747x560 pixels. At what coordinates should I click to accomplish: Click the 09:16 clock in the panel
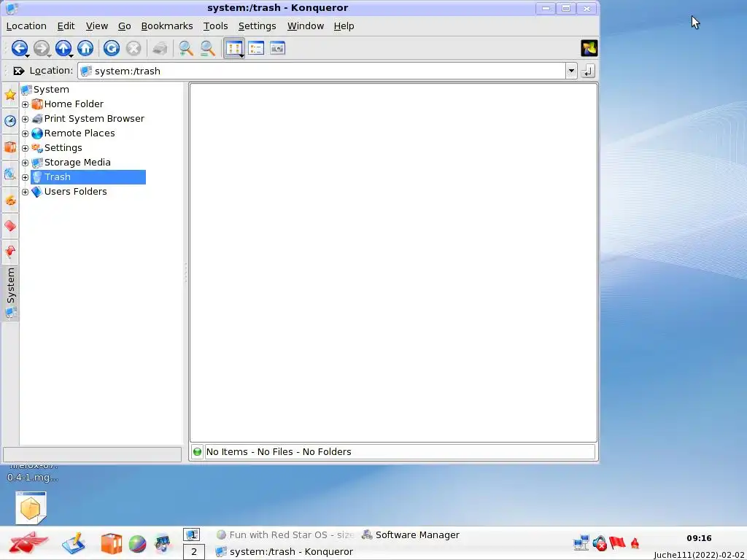(699, 539)
